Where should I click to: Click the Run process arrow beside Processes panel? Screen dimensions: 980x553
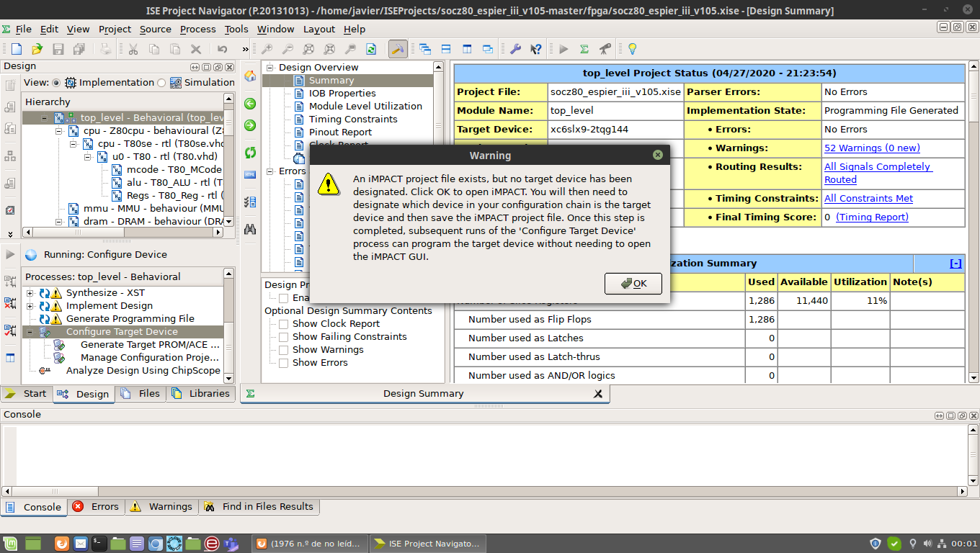pyautogui.click(x=10, y=254)
